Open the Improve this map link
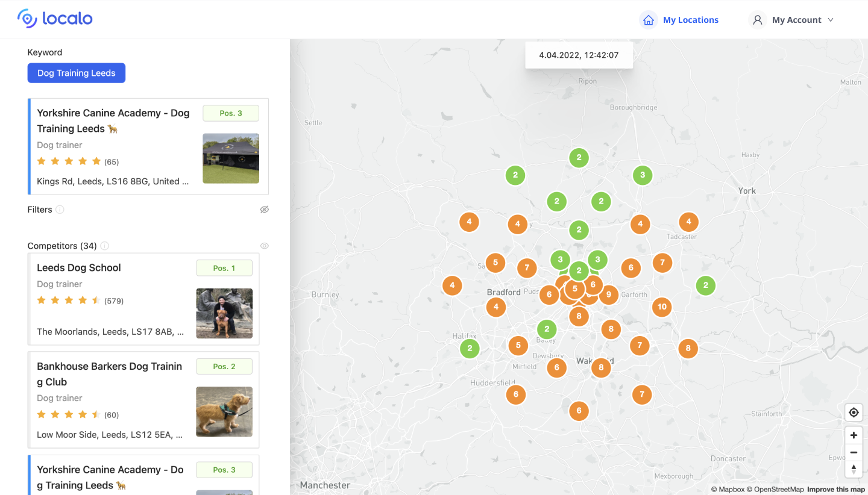Viewport: 868px width, 495px height. coord(836,490)
